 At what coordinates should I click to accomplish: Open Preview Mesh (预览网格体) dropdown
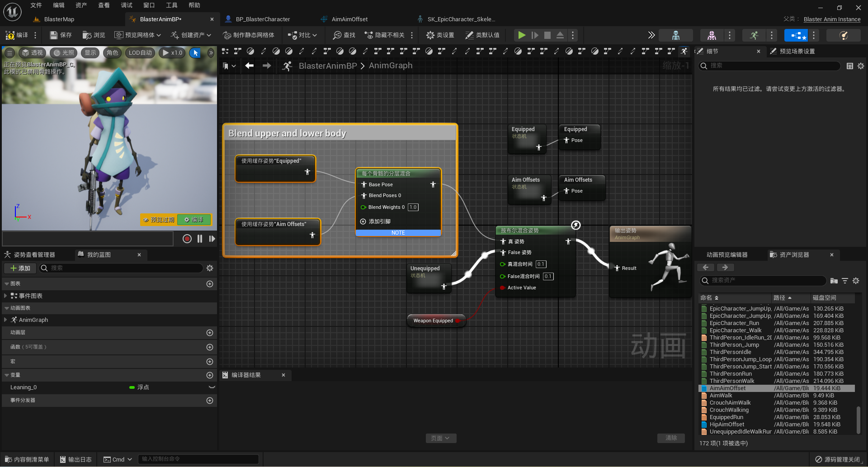point(137,35)
